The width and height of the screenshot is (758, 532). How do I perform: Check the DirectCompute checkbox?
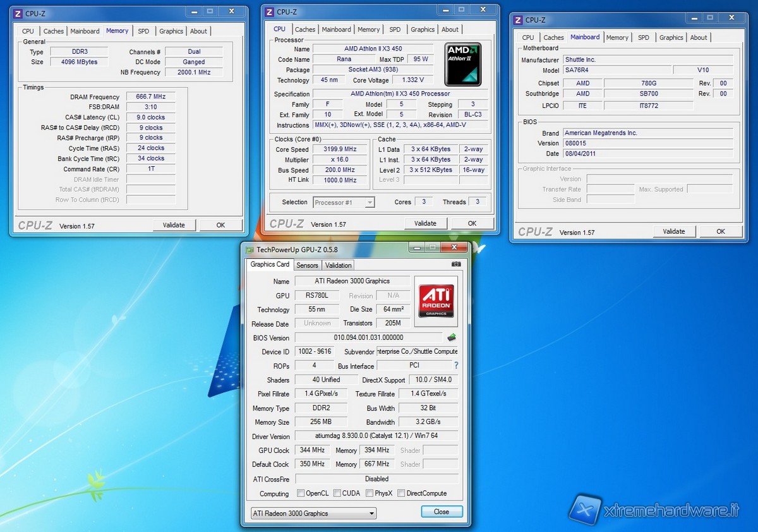(401, 493)
